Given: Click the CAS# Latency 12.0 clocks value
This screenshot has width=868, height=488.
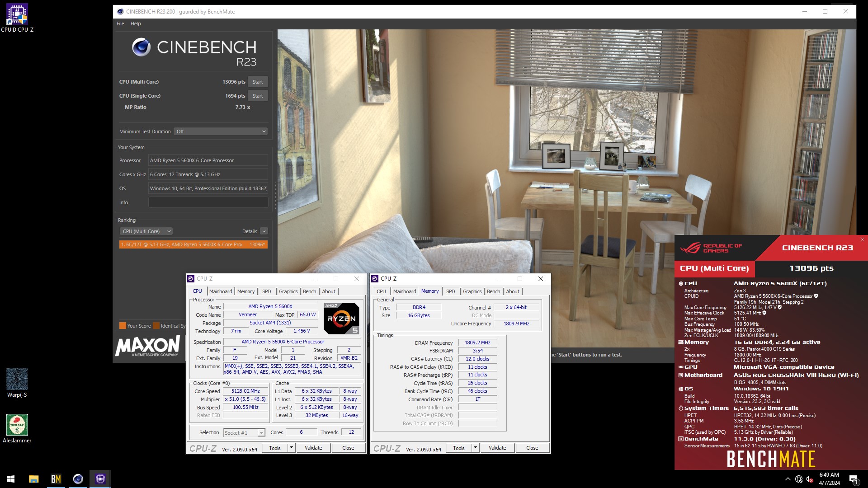Looking at the screenshot, I should click(x=477, y=359).
